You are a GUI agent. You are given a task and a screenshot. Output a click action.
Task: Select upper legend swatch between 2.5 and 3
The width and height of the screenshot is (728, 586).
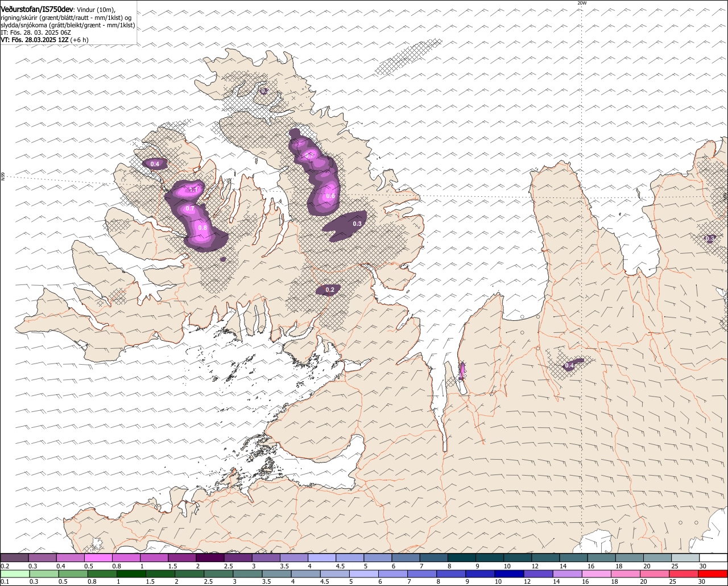pos(238,558)
